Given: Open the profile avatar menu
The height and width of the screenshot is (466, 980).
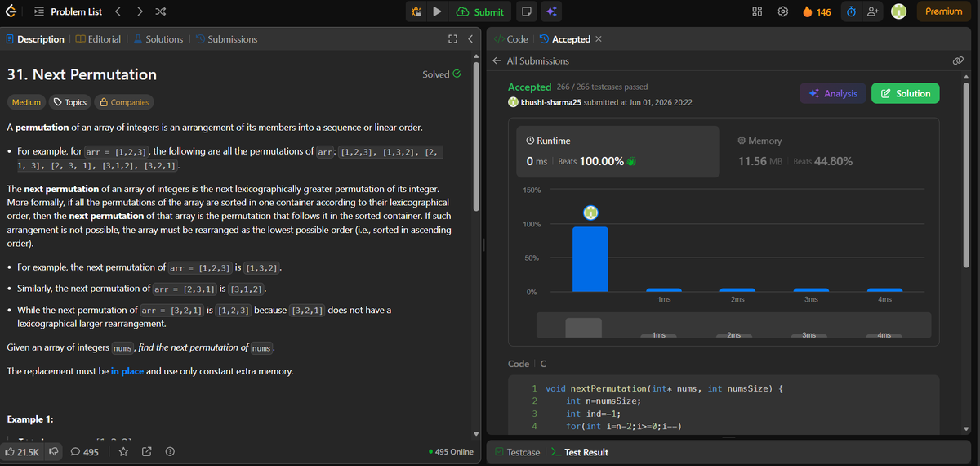Looking at the screenshot, I should click(x=899, y=11).
